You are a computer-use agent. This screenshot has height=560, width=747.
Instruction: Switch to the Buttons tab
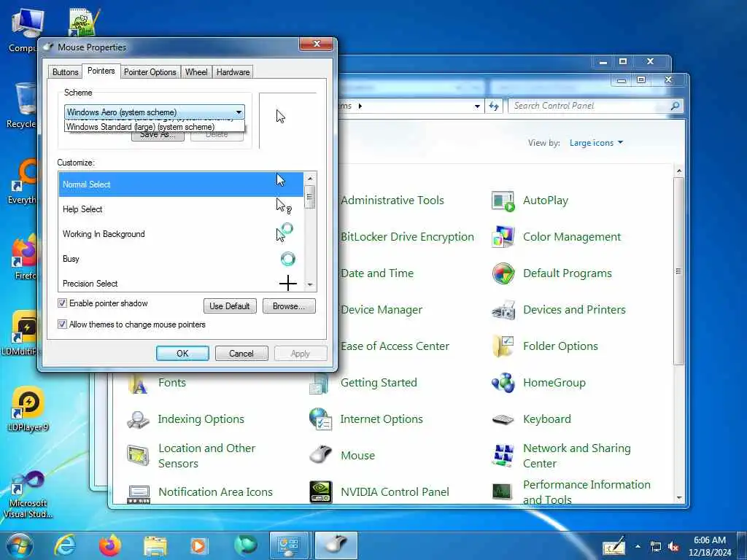tap(65, 72)
